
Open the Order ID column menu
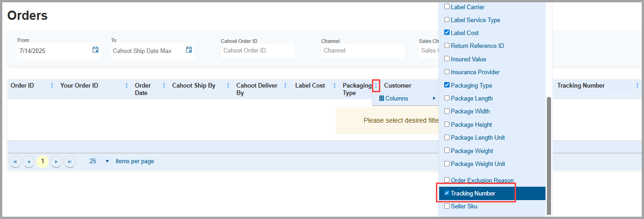tap(52, 86)
